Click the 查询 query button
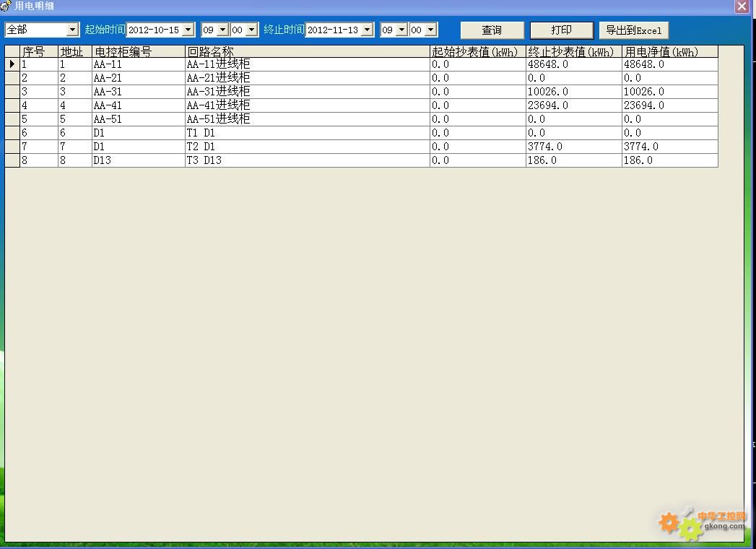Viewport: 756px width, 549px height. tap(492, 30)
